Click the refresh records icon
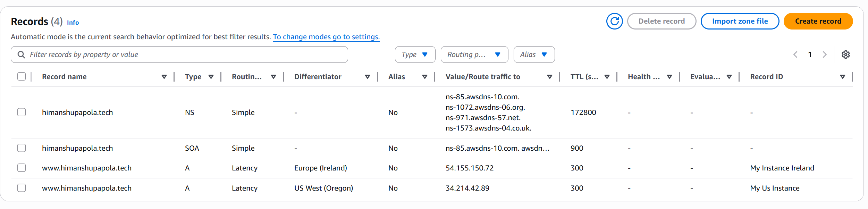This screenshot has width=868, height=209. click(614, 21)
